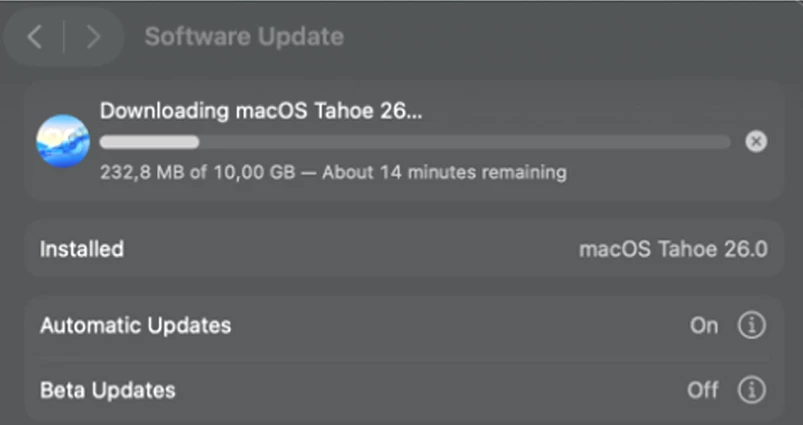Click the unfilled portion of download progress bar
This screenshot has height=425, width=803.
(460, 142)
